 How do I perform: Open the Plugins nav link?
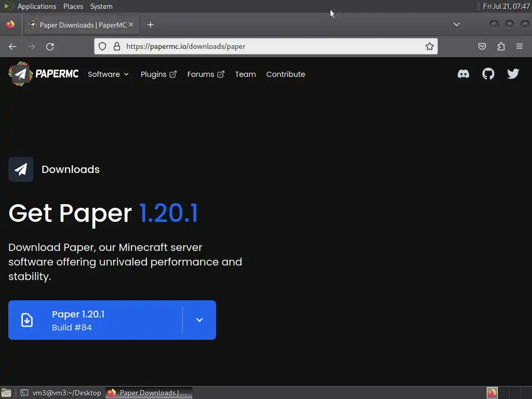pos(158,74)
